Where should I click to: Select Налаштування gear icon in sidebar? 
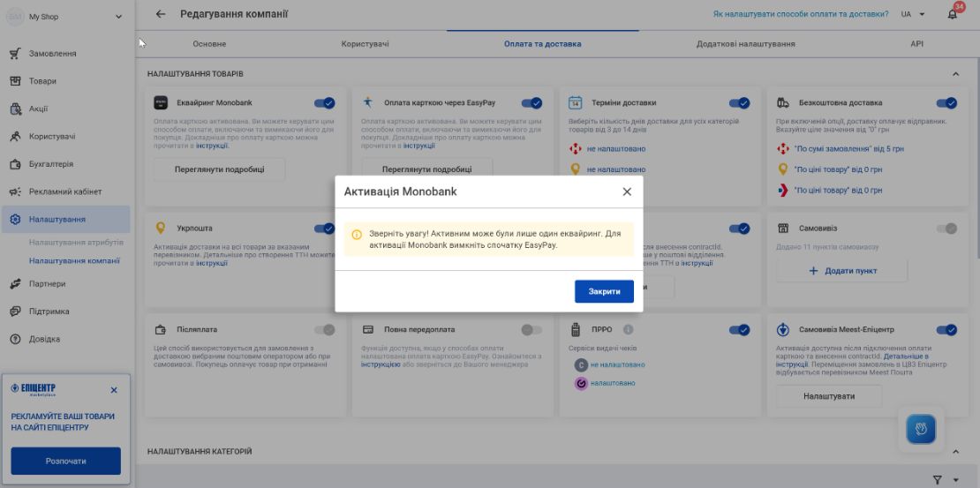(16, 220)
